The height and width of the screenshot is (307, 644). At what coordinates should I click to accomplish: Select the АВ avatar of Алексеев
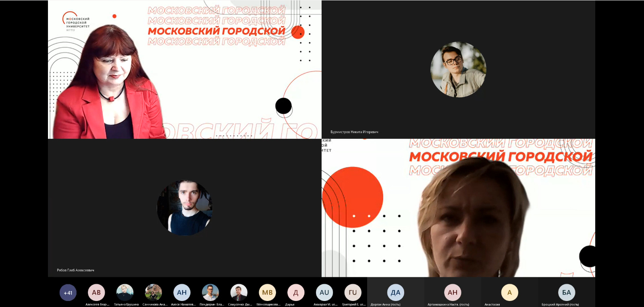[x=96, y=293]
